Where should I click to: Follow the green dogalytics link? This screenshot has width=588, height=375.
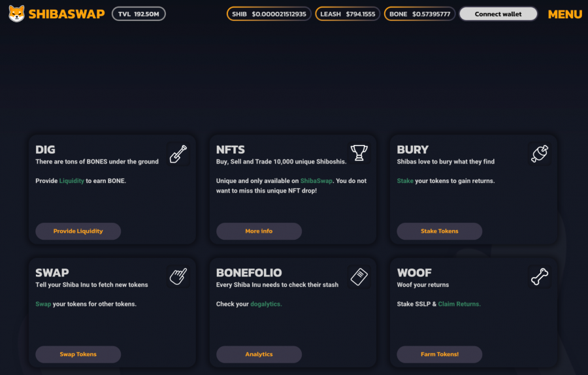pyautogui.click(x=266, y=304)
